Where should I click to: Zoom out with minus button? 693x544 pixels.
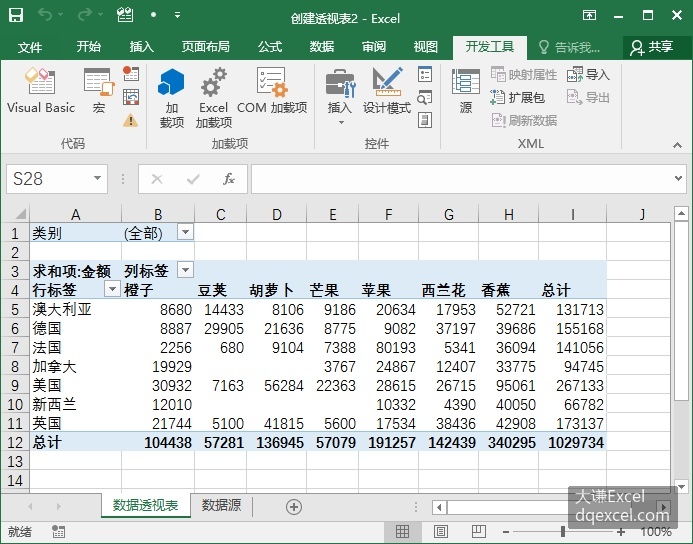pos(506,532)
